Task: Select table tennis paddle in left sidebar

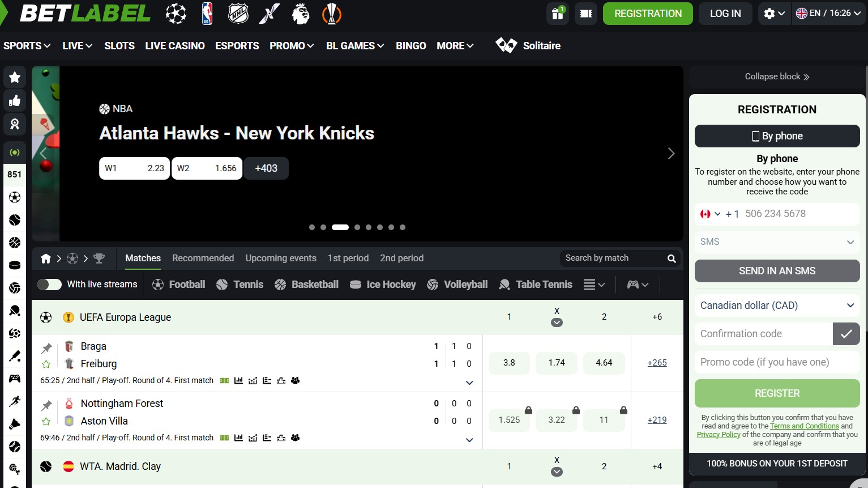Action: point(15,311)
